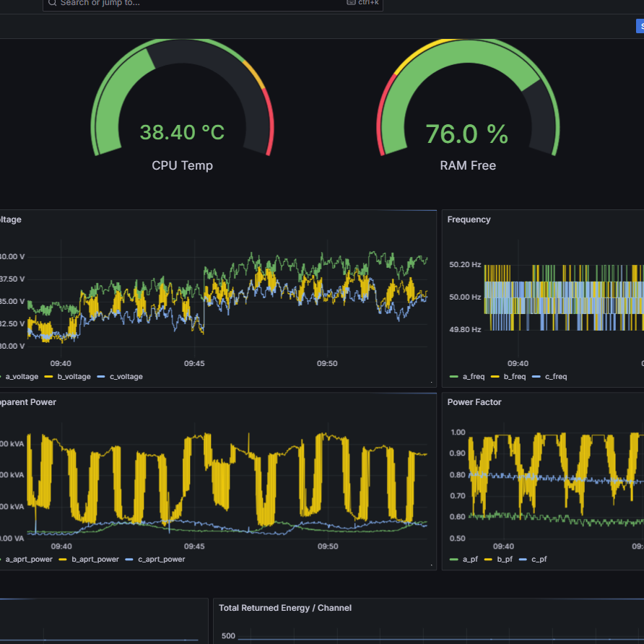Click the c_freq blue legend color marker
This screenshot has width=644, height=644.
click(536, 377)
